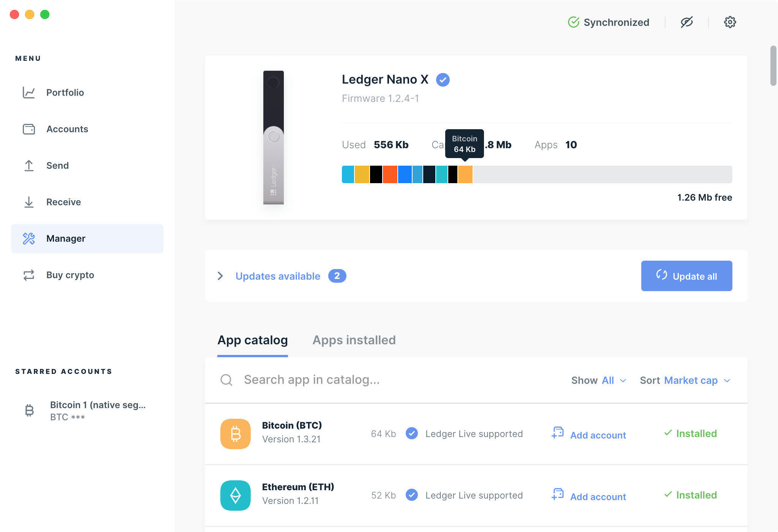Click the orange Bitcoin app icon

(236, 434)
